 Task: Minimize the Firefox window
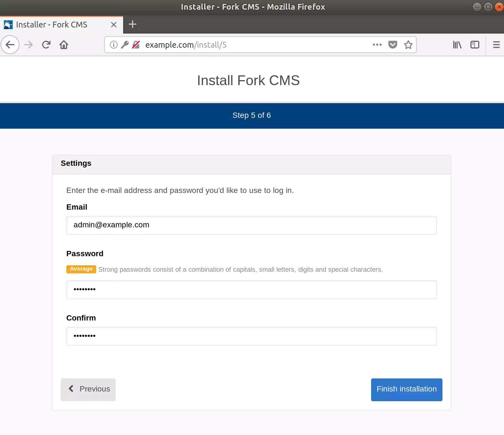point(477,7)
